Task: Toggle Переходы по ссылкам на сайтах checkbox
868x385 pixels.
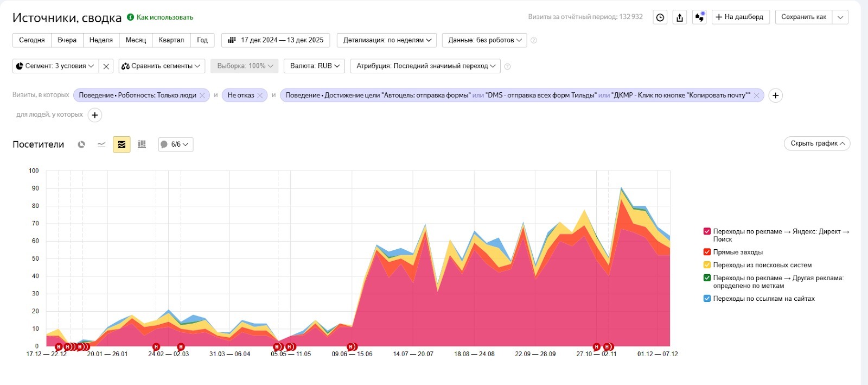Action: pos(707,299)
